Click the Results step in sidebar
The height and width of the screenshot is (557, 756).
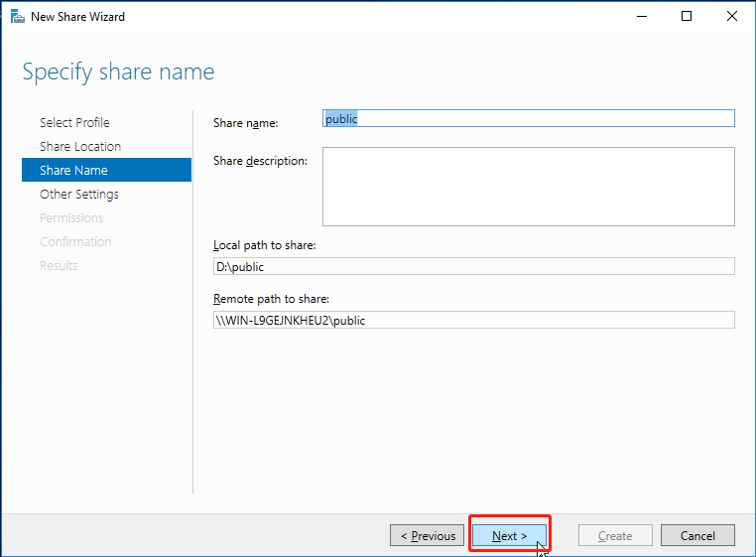59,265
